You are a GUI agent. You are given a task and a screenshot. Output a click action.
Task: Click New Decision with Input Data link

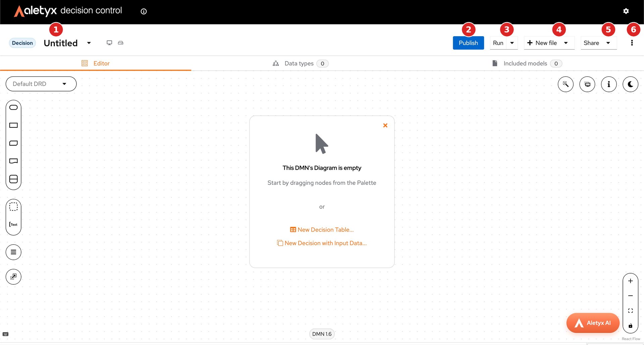(x=322, y=243)
